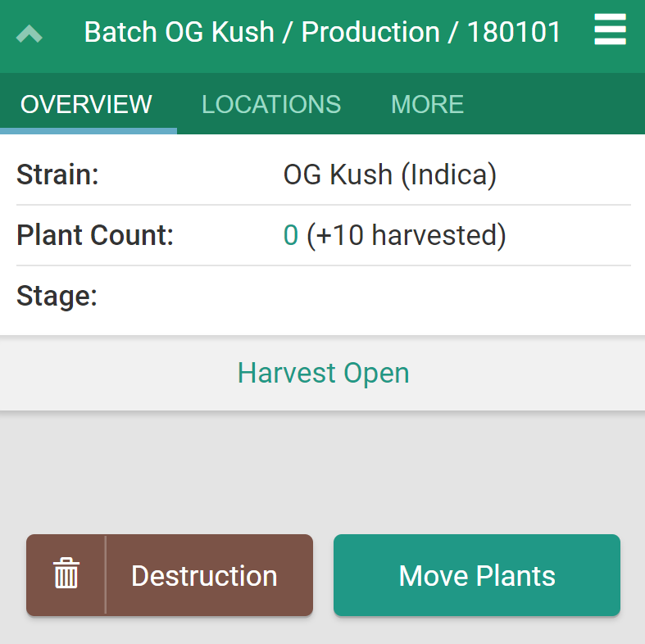The height and width of the screenshot is (644, 645).
Task: Click the 180101 batch number in title
Action: 514,33
